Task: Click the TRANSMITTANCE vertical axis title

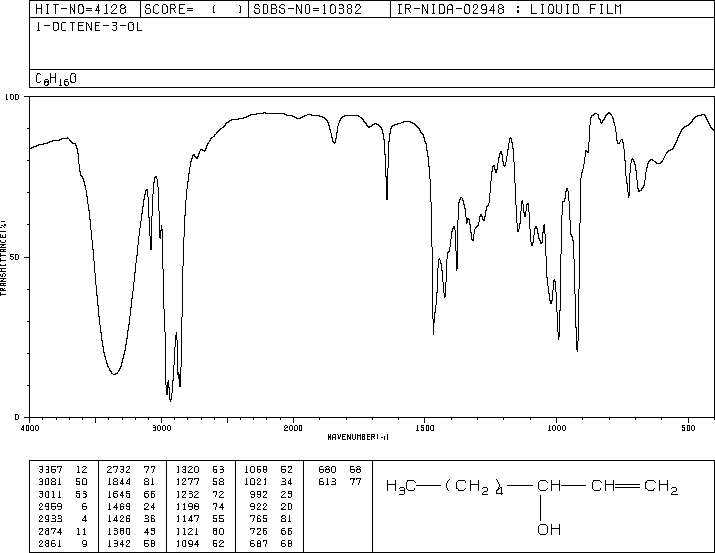Action: 3,257
